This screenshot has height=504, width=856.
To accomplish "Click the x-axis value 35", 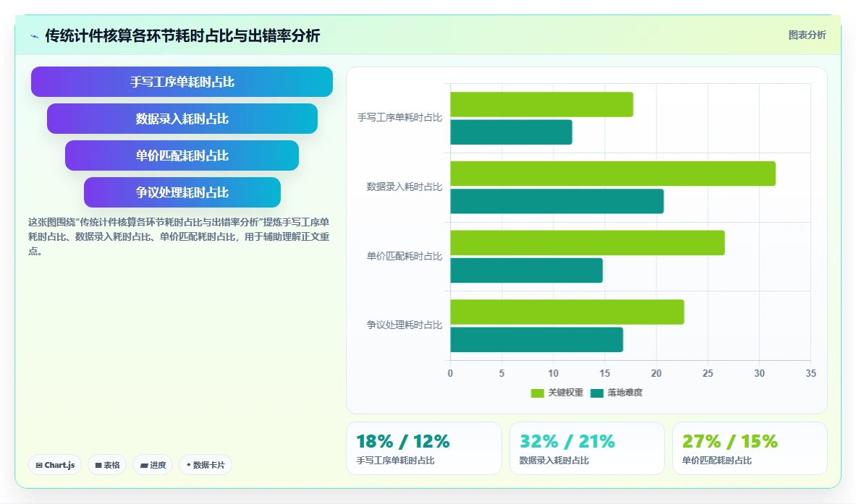I will (810, 374).
